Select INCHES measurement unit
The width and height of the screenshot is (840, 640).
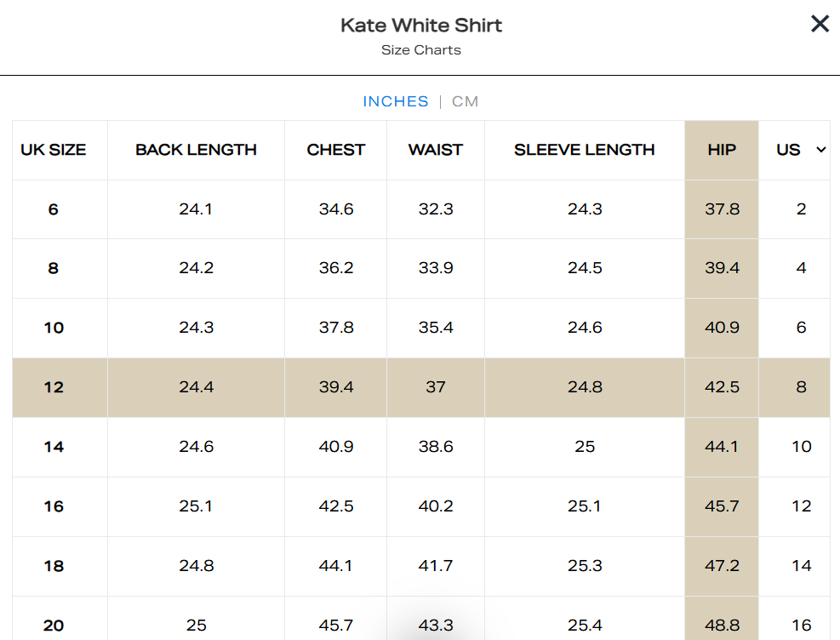point(396,101)
